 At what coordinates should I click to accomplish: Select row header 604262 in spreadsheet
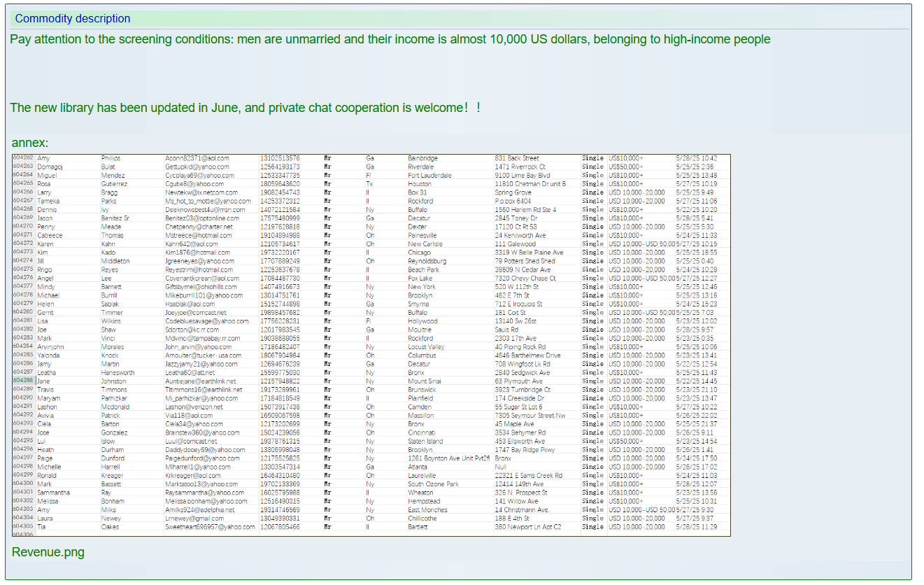pyautogui.click(x=23, y=158)
